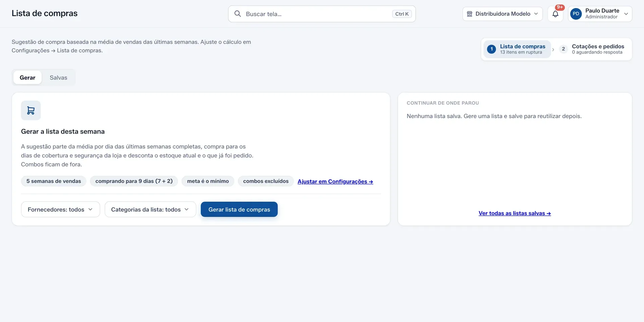This screenshot has height=322, width=644.
Task: Click the store icon beside Distribuidora Modelo
Action: 470,14
